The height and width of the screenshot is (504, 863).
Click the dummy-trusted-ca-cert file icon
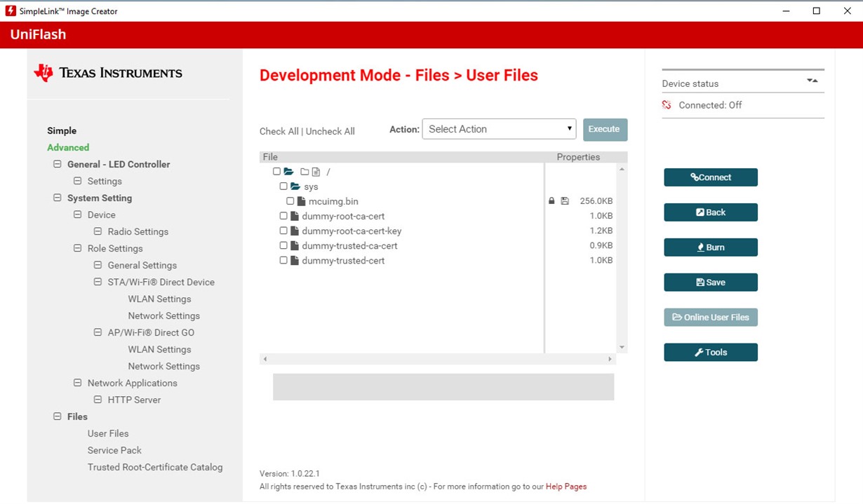click(295, 245)
